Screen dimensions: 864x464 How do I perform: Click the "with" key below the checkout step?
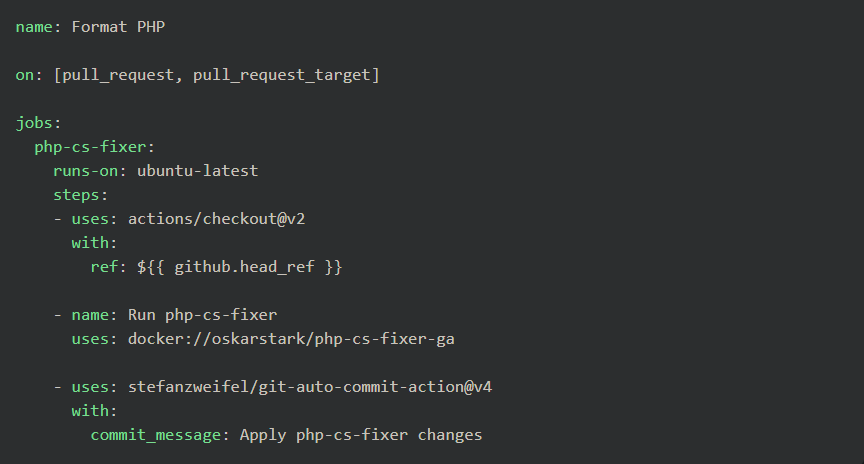(x=90, y=243)
